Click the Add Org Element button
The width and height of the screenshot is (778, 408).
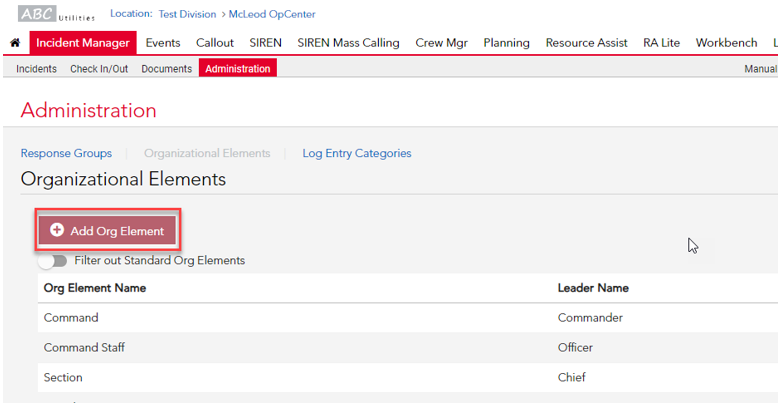click(108, 230)
